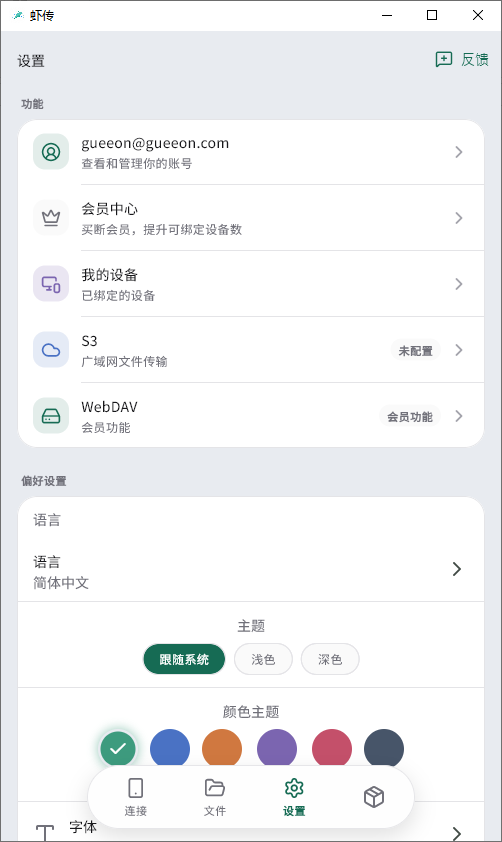The width and height of the screenshot is (502, 842).
Task: Expand the 会员中心 row chevron
Action: pyautogui.click(x=459, y=218)
